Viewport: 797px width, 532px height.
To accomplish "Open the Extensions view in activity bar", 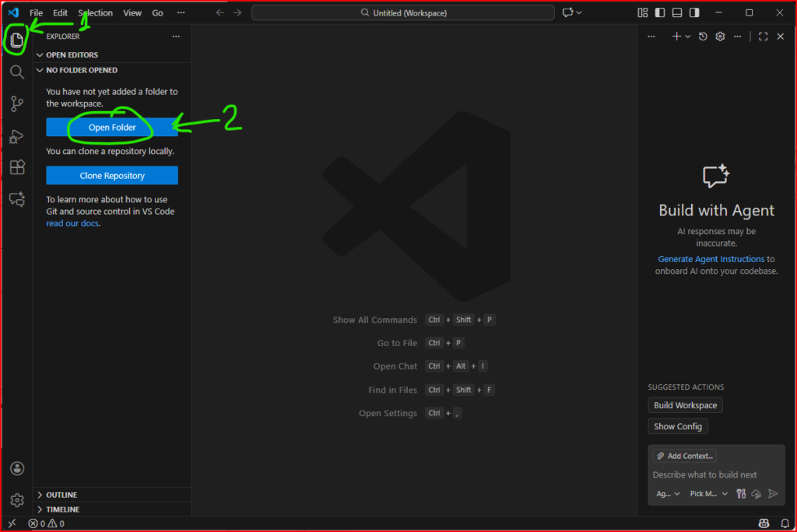I will coord(16,167).
